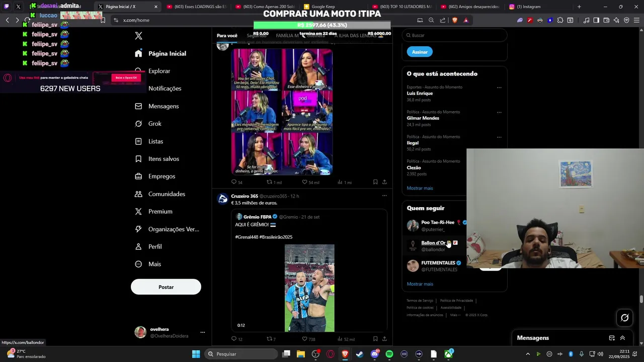This screenshot has height=362, width=644.
Task: Open Empregos briefcase icon
Action: click(138, 176)
